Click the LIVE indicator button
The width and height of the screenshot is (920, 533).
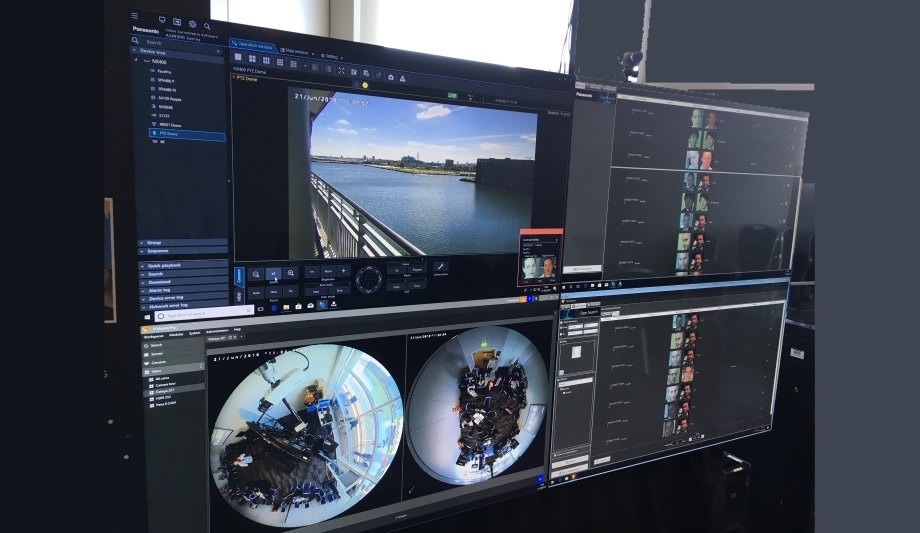tap(452, 95)
